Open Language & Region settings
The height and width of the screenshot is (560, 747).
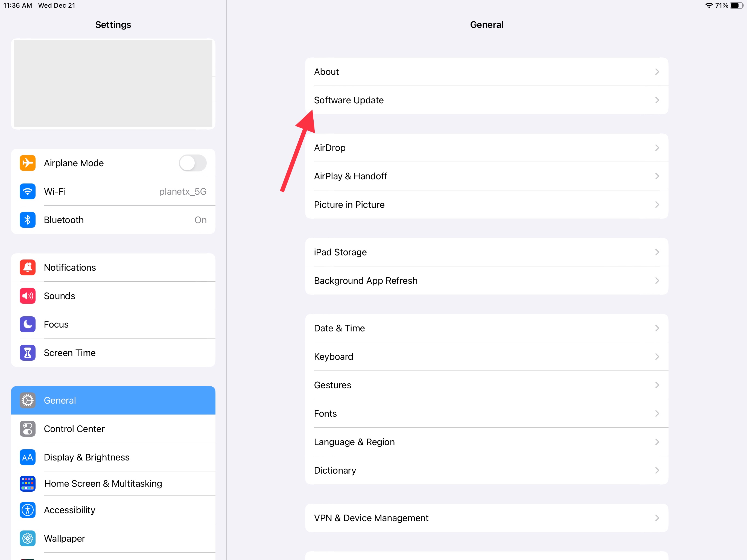pyautogui.click(x=354, y=442)
